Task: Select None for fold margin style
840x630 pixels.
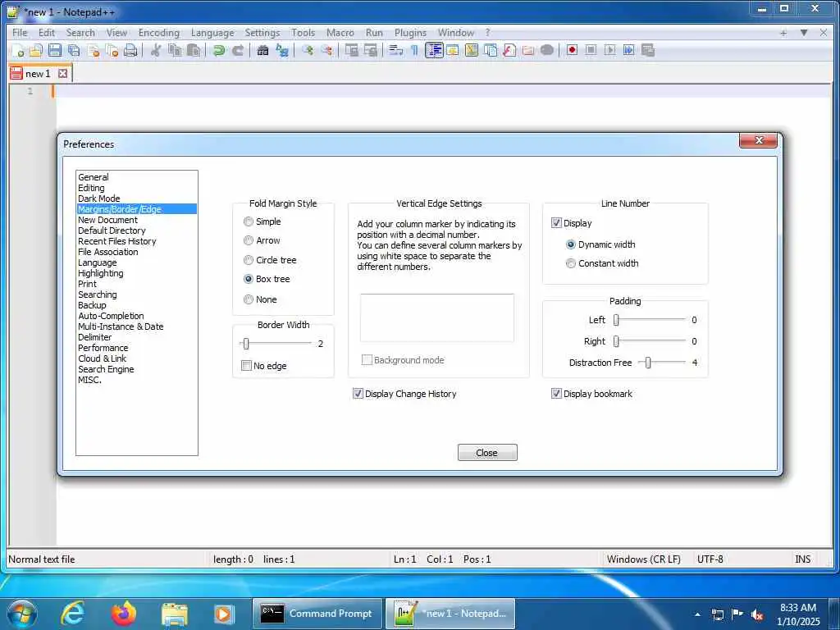Action: tap(248, 299)
